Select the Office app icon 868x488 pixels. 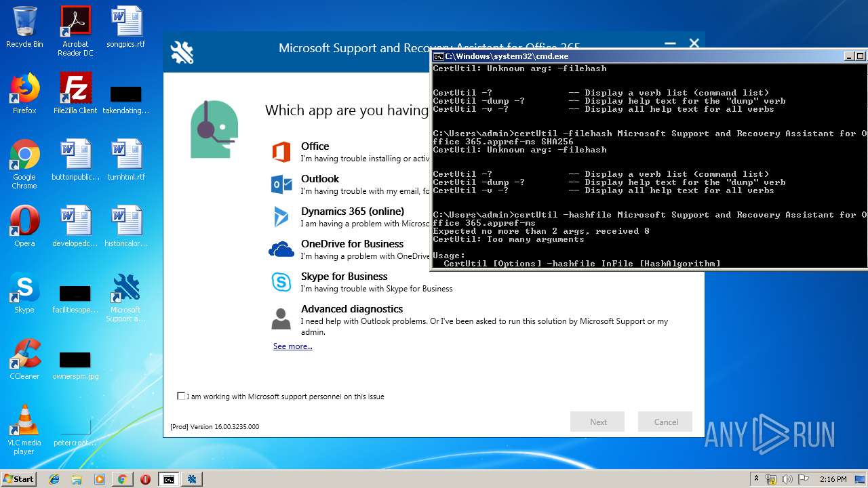point(281,152)
